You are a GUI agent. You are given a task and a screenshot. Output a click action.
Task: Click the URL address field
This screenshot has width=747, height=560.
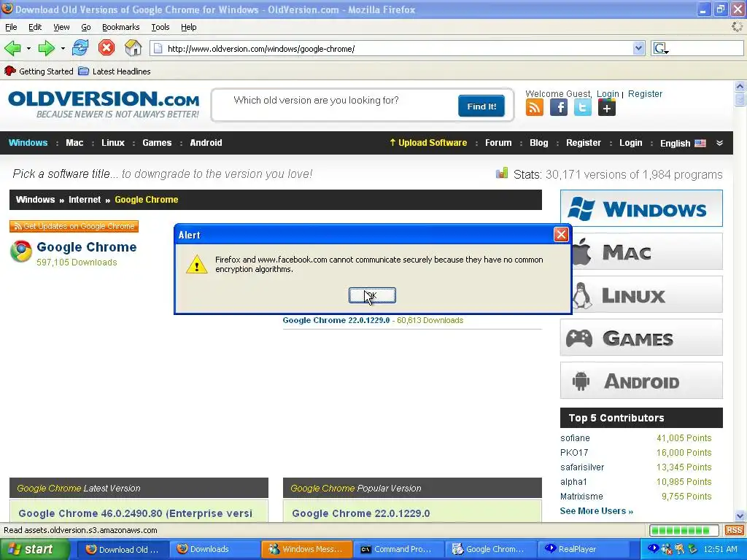[x=398, y=49]
